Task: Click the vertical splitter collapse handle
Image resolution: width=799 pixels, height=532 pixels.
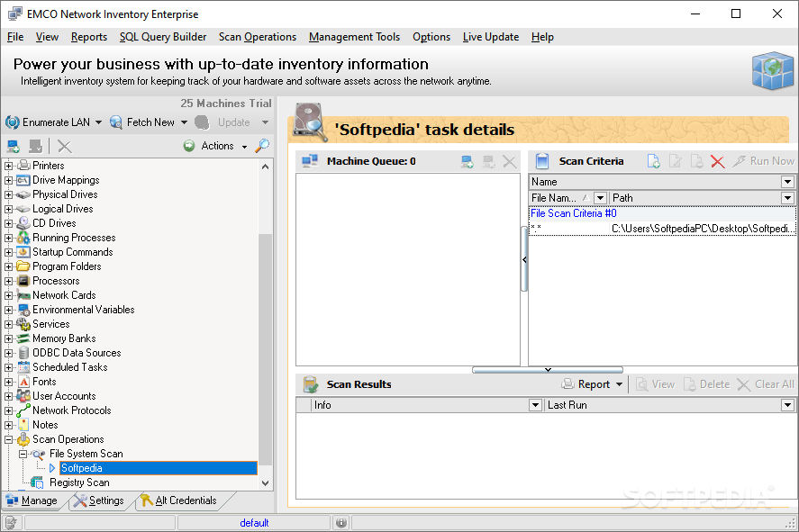Action: coord(524,259)
